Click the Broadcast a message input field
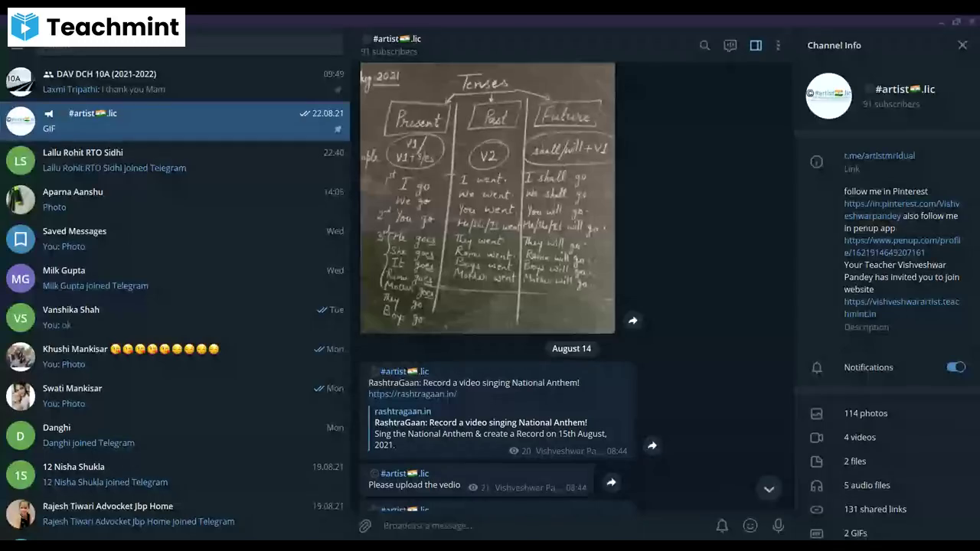The height and width of the screenshot is (551, 980). pos(536,526)
